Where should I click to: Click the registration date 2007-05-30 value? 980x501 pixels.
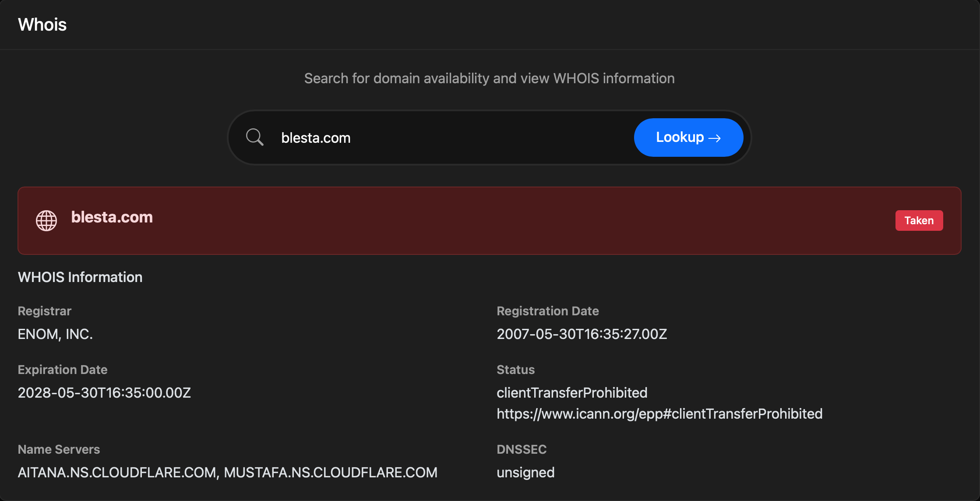point(582,334)
